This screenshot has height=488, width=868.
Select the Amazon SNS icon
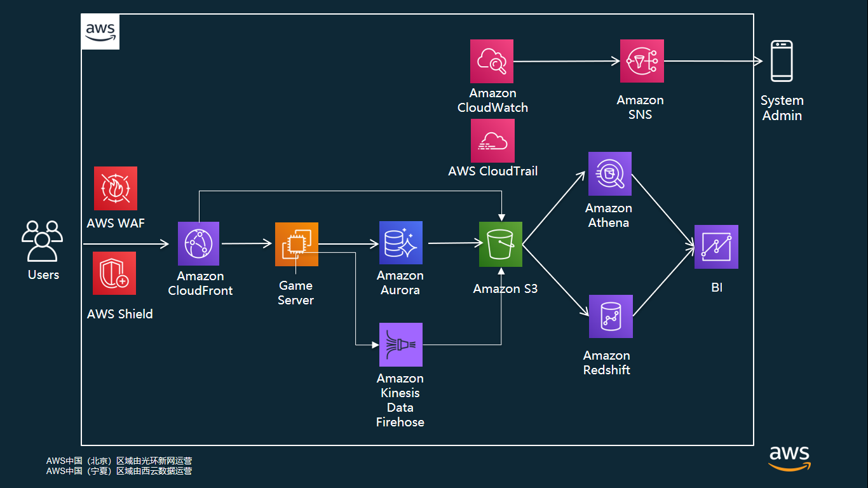point(642,61)
